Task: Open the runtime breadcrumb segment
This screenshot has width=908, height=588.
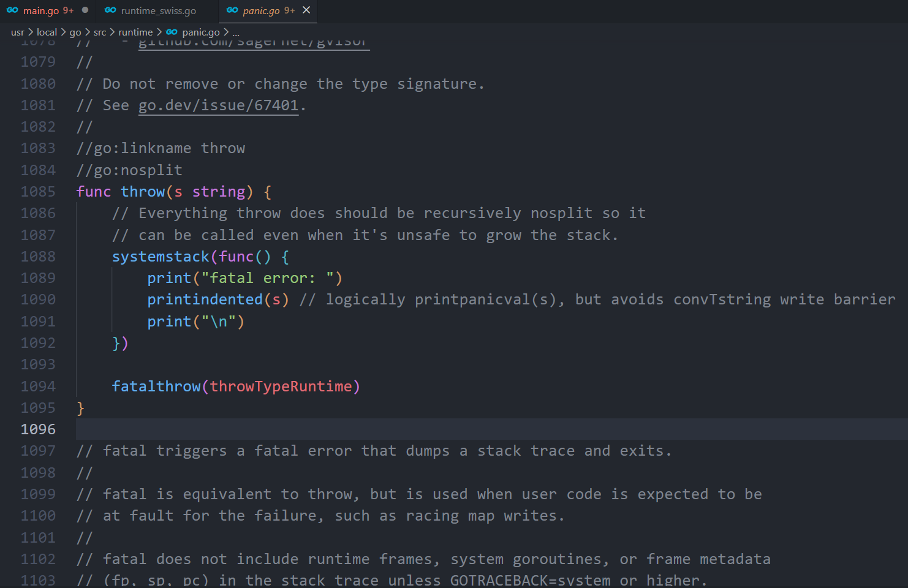Action: [x=135, y=32]
